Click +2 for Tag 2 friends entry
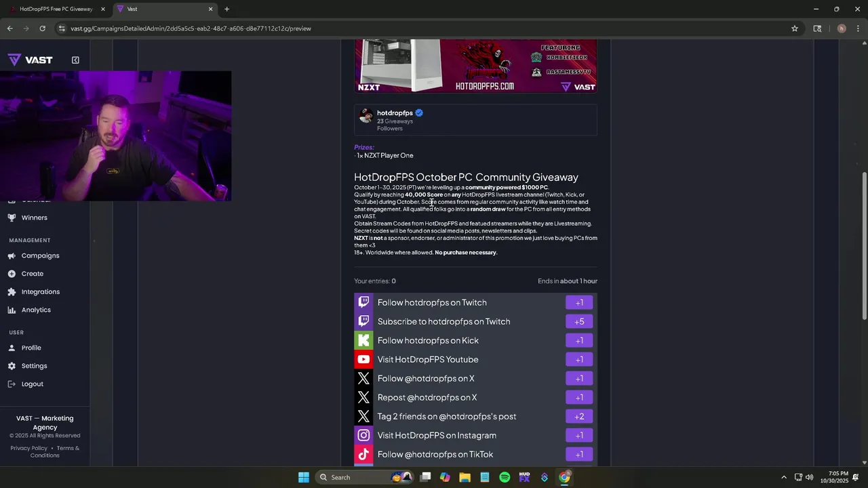Image resolution: width=868 pixels, height=488 pixels. (579, 416)
